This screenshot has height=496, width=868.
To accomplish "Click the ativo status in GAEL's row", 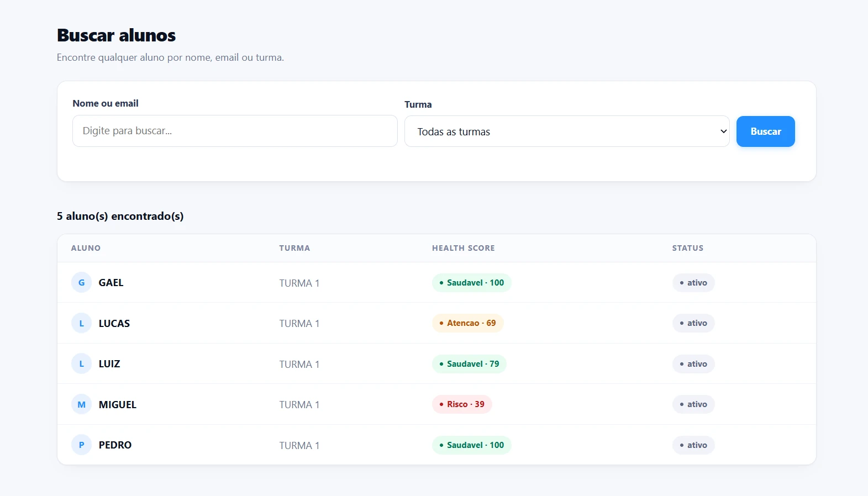I will pos(693,283).
